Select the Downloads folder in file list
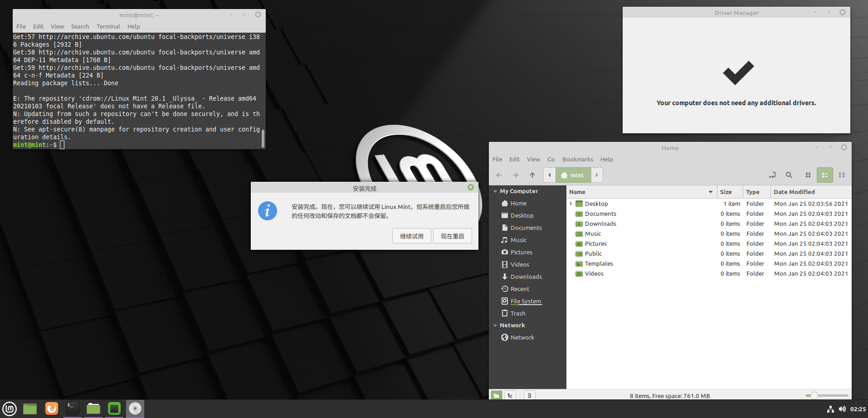The width and height of the screenshot is (868, 418). tap(708, 224)
